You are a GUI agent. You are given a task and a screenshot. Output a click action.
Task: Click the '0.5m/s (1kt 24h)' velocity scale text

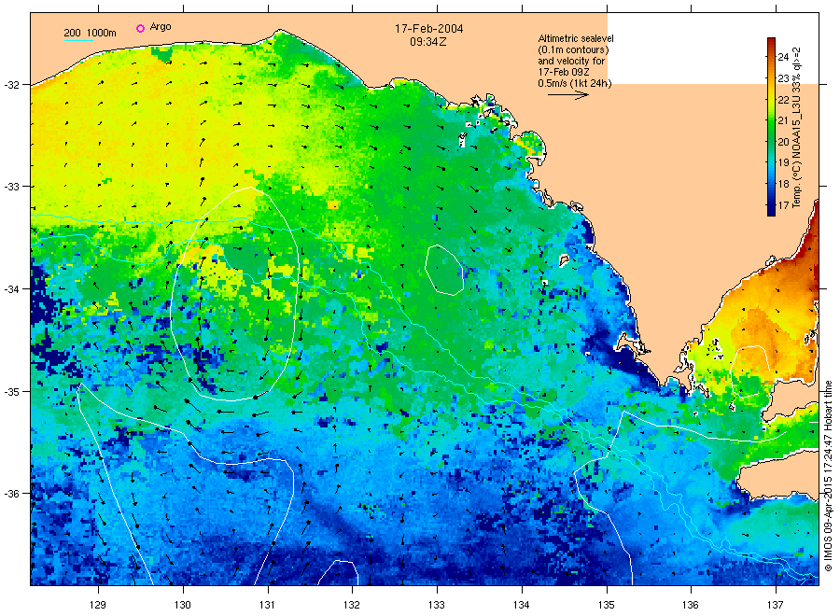pyautogui.click(x=575, y=83)
